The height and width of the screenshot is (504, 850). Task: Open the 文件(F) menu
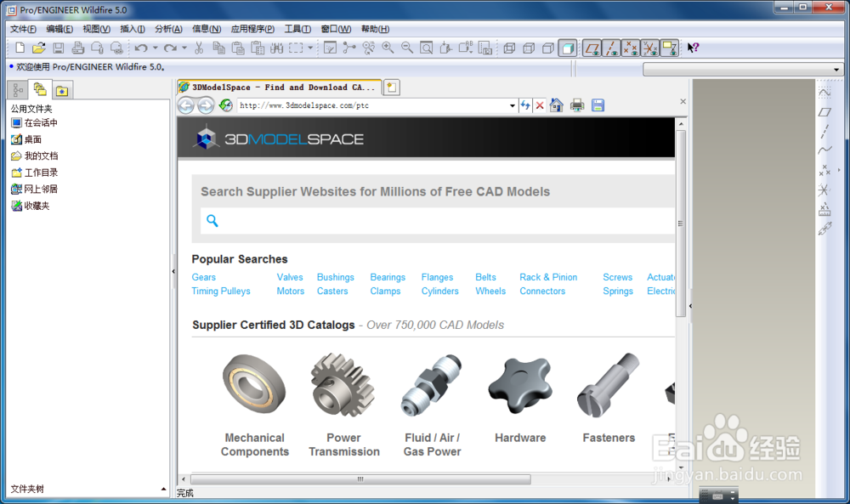(x=23, y=29)
